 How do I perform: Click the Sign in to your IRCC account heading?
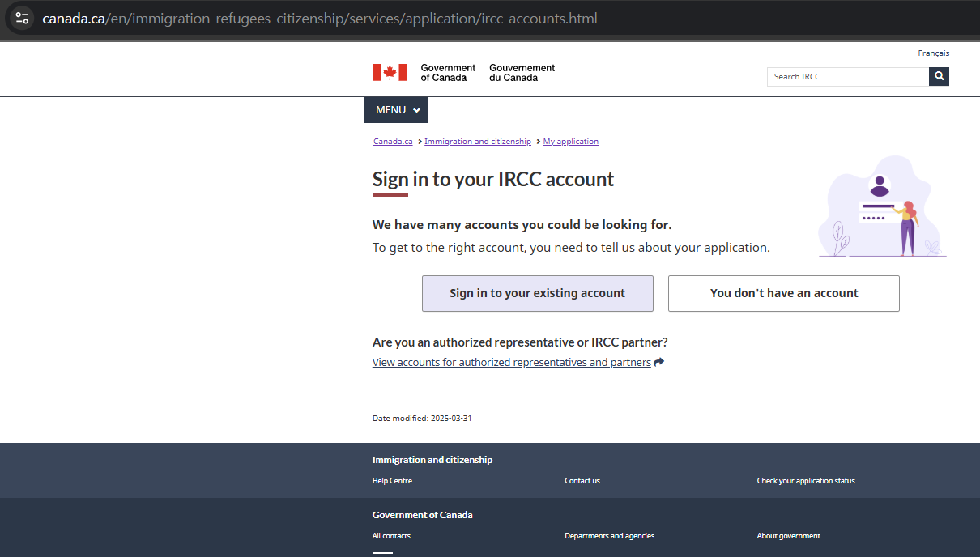pyautogui.click(x=493, y=179)
